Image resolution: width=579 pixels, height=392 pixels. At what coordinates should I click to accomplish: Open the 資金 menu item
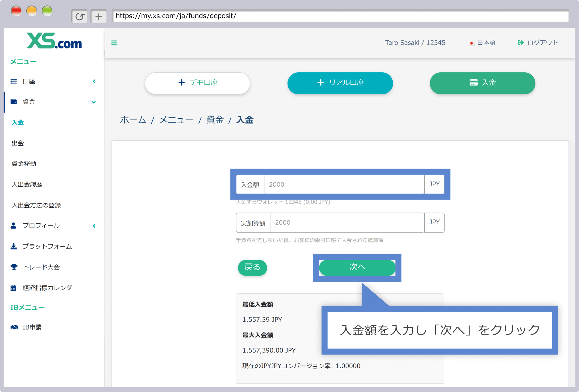tap(29, 102)
